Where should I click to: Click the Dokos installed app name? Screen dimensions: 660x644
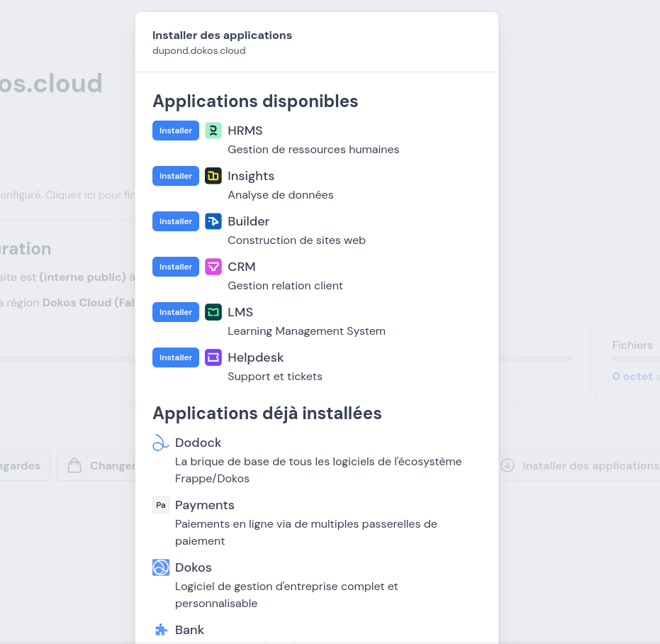tap(194, 567)
